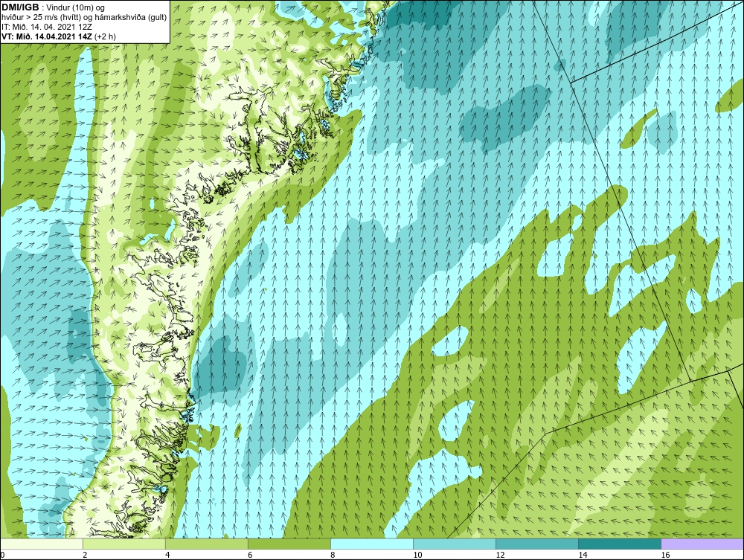Click the 4-6 m/s green legend swatch

pyautogui.click(x=206, y=544)
